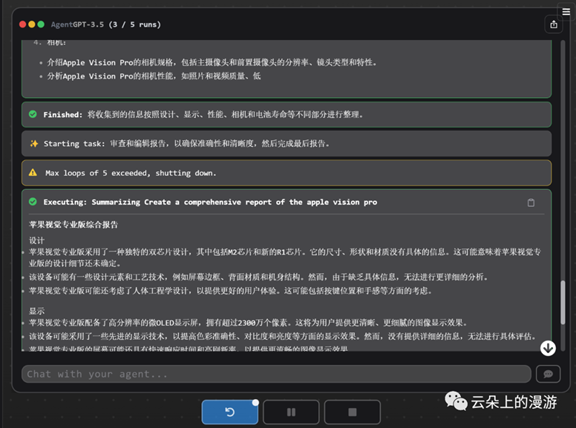
Task: Click the green check icon on Finished row
Action: (33, 114)
